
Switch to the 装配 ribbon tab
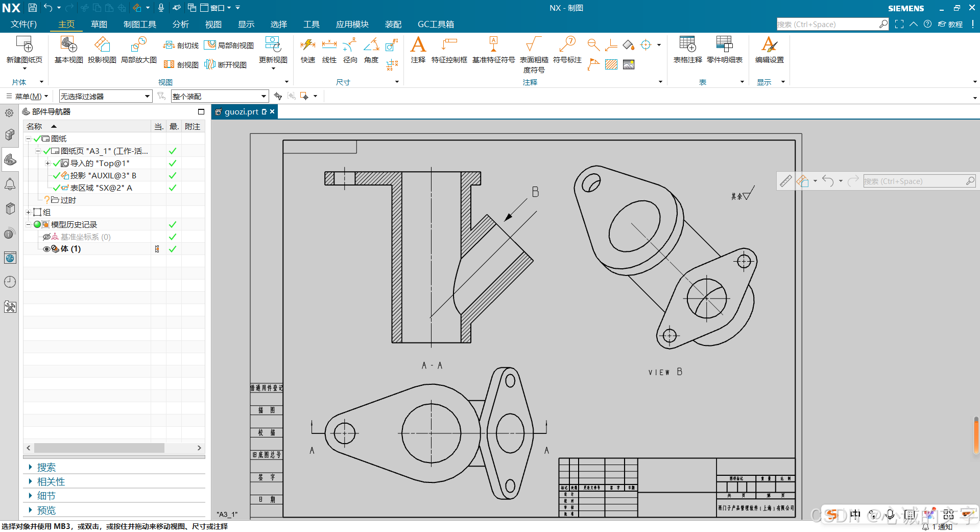coord(393,24)
